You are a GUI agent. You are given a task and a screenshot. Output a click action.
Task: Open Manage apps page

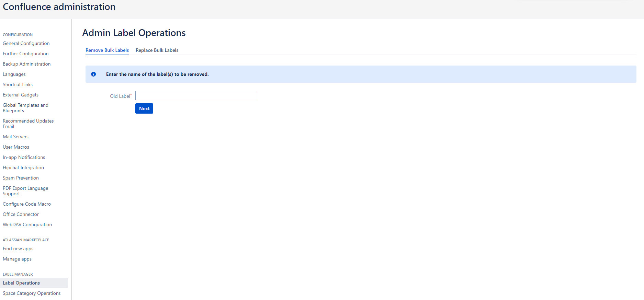tap(17, 259)
